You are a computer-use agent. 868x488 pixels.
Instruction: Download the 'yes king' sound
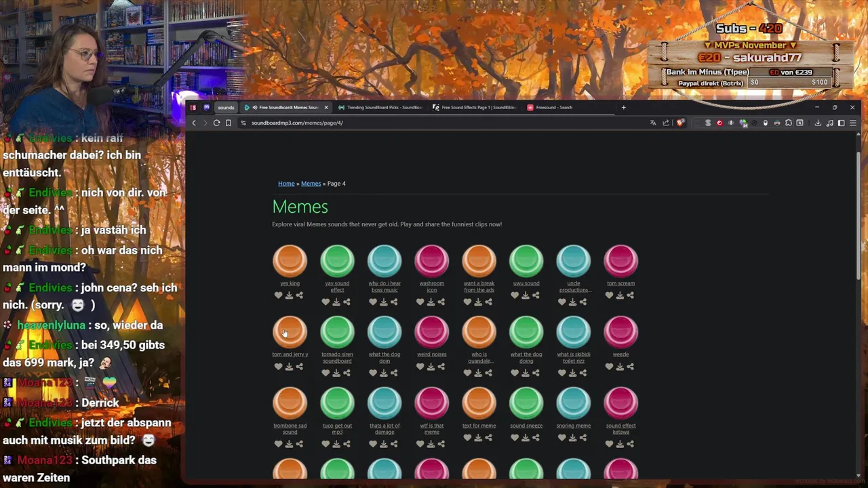click(289, 296)
